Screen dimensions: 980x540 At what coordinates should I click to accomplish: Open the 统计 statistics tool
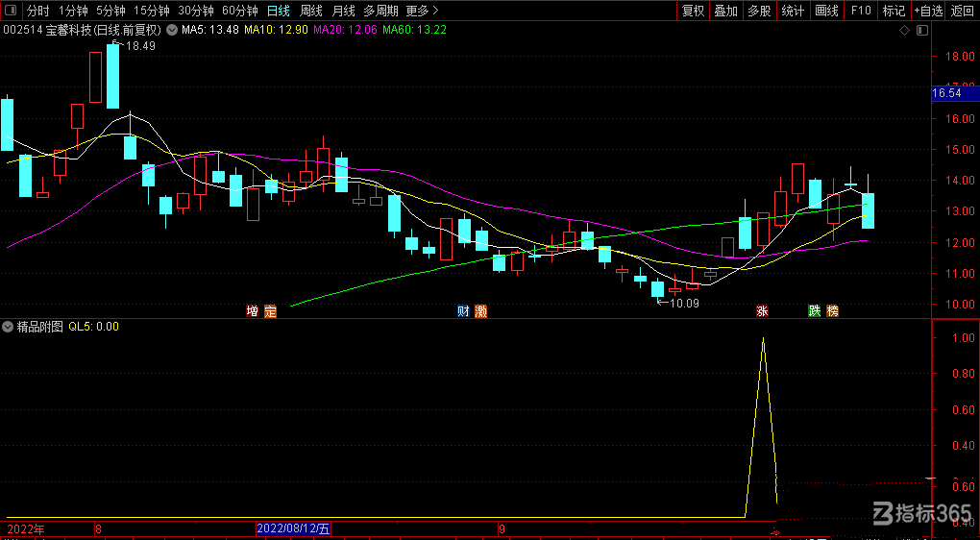[793, 11]
